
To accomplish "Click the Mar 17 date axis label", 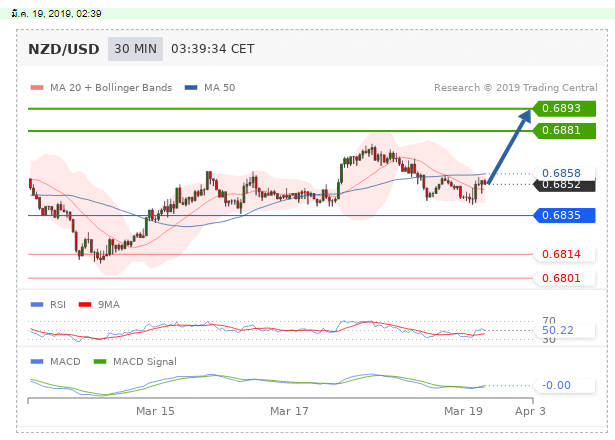I will tap(289, 411).
